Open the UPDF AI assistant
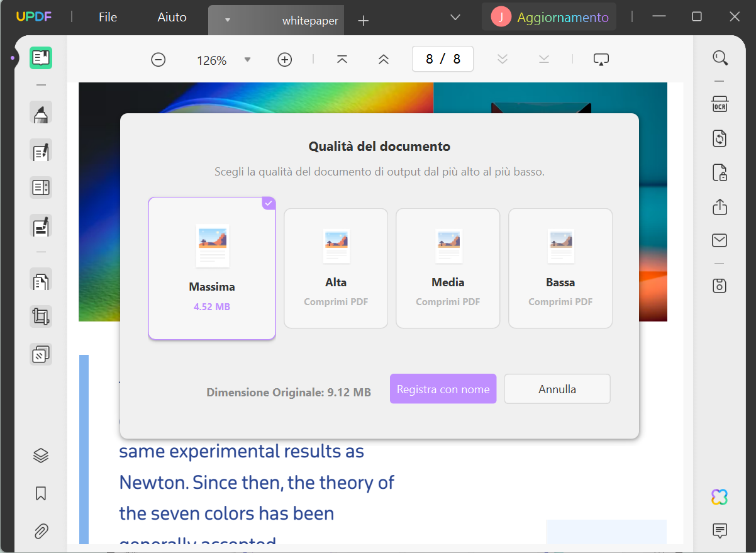Viewport: 756px width, 553px height. (x=719, y=496)
